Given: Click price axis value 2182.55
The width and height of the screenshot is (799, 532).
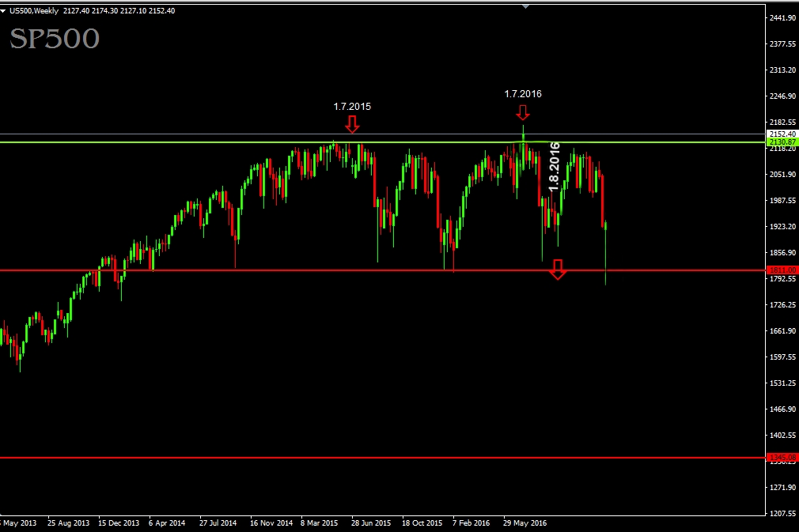Looking at the screenshot, I should coord(782,123).
